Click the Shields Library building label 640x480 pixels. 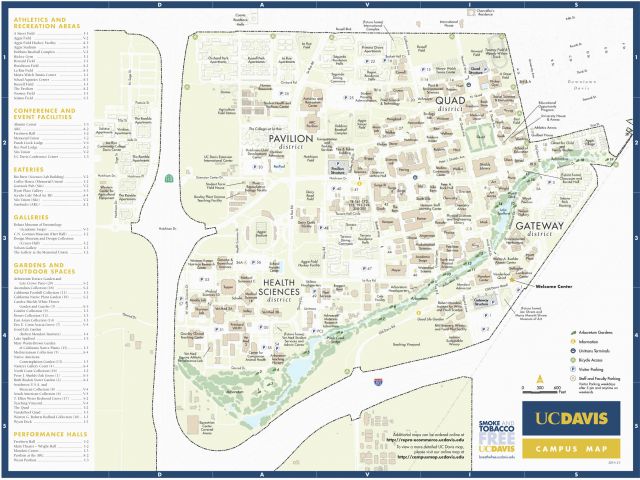click(484, 166)
